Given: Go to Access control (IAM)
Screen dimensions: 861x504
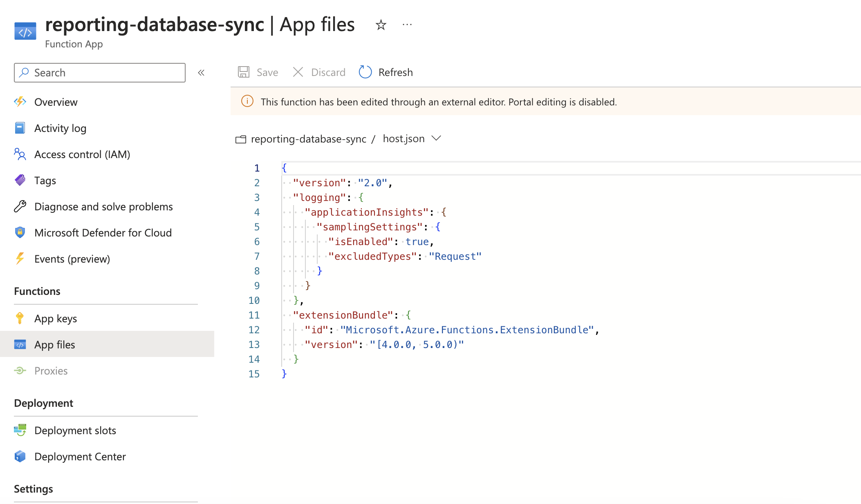Looking at the screenshot, I should 82,154.
